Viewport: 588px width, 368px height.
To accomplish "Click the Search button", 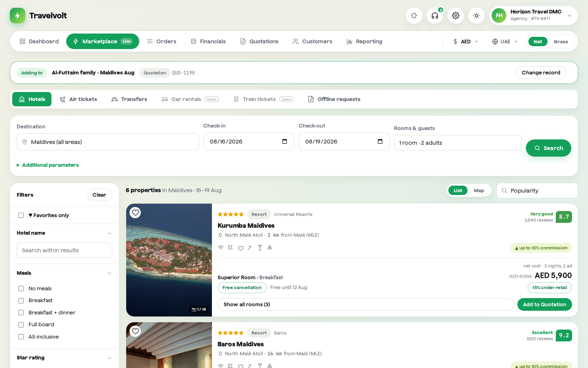I will 548,148.
